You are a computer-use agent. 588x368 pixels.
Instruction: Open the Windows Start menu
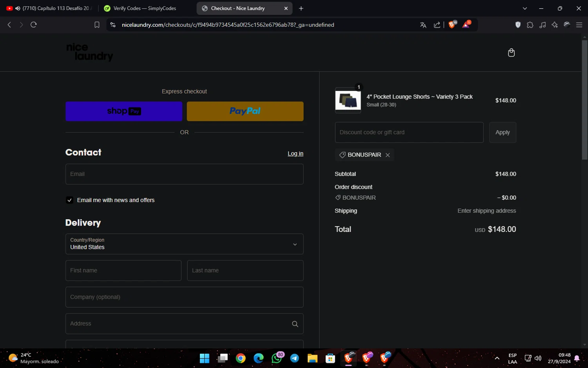tap(205, 358)
